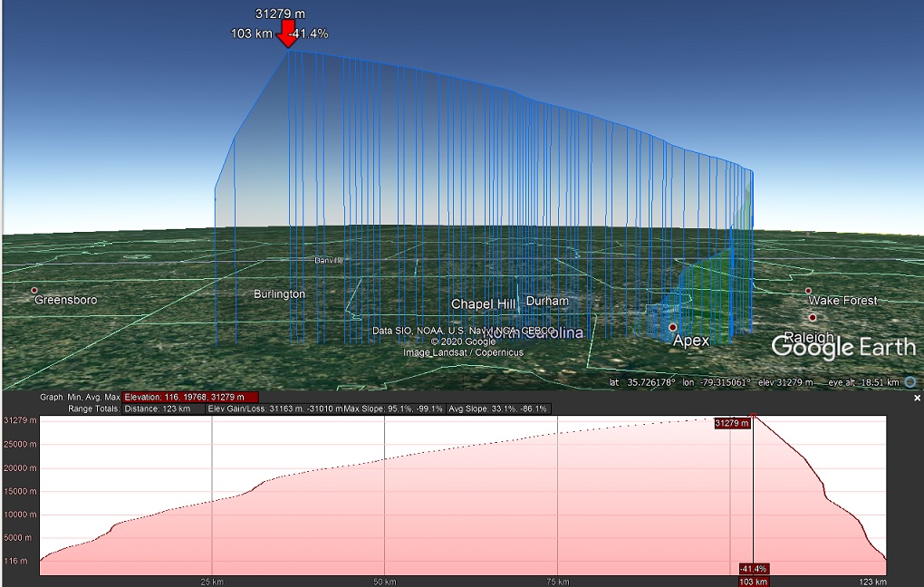Click the Greensboro placemark dot
Viewport: 924px width, 587px height.
(34, 291)
